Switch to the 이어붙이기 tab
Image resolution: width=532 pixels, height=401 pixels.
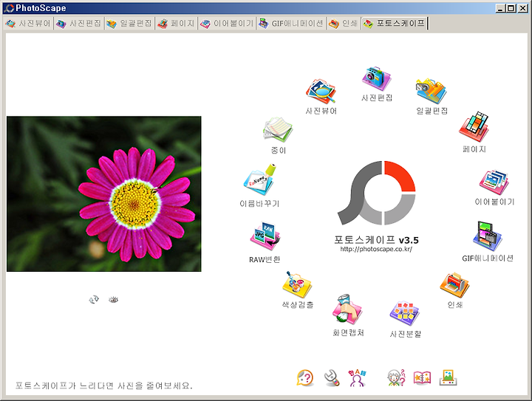point(227,24)
